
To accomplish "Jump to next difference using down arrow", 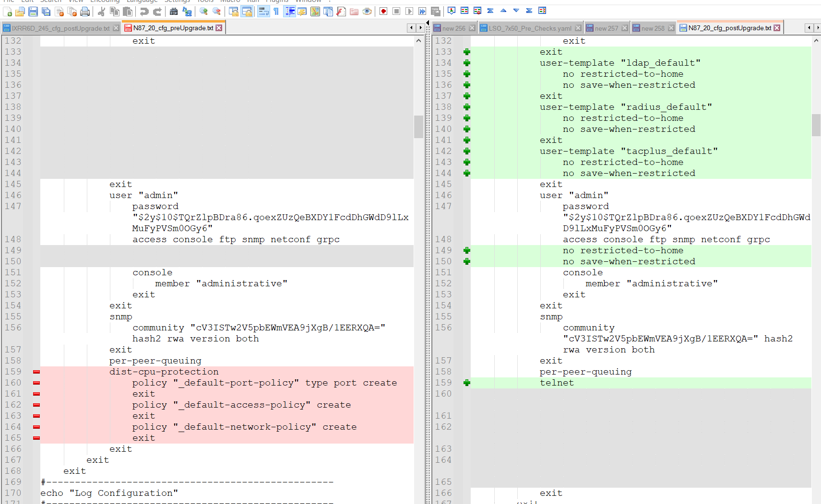I will (x=516, y=11).
